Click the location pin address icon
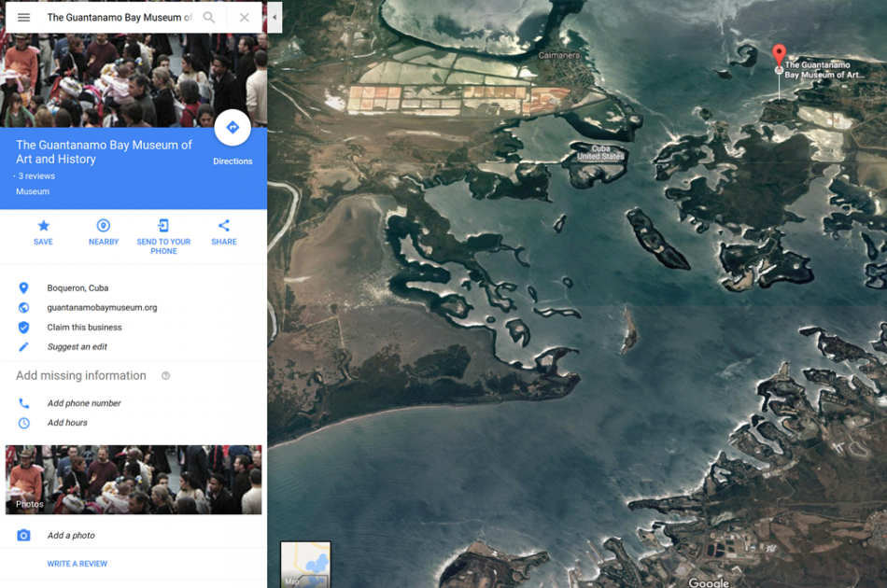The image size is (887, 588). pos(23,287)
